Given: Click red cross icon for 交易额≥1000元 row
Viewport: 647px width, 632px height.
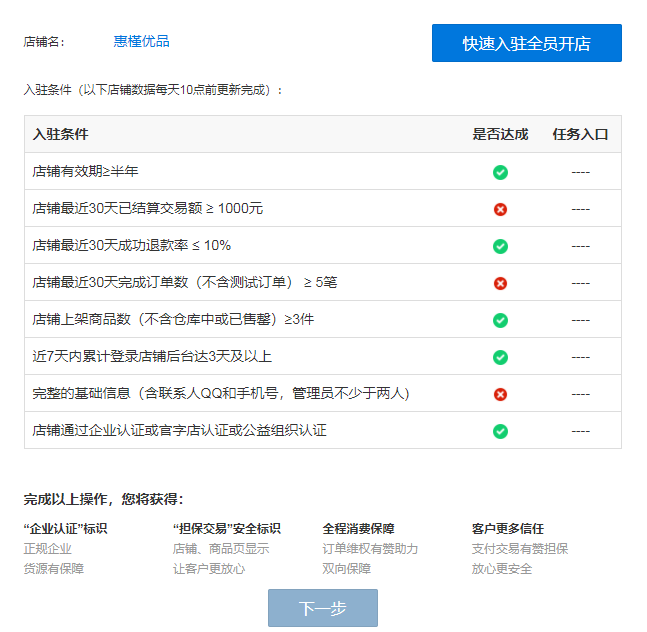Looking at the screenshot, I should pos(500,209).
